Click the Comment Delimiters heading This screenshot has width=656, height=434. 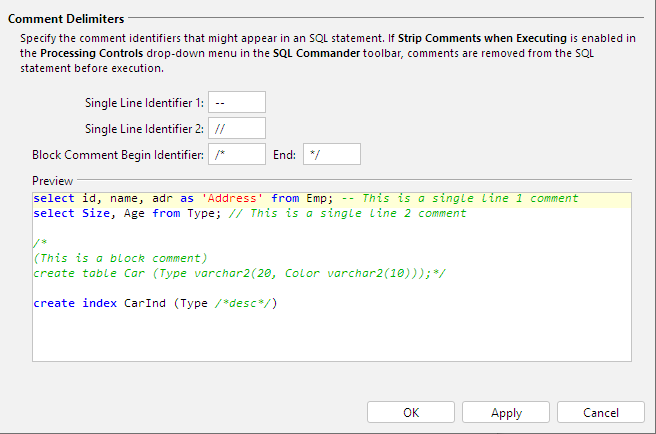67,19
